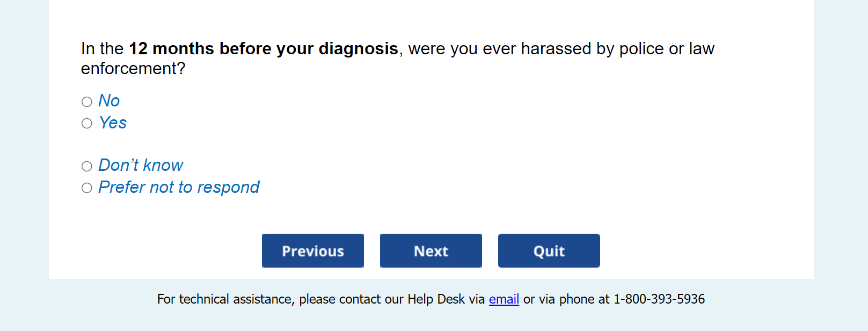Click the italic "No" answer label
Viewport: 868px width, 331px height.
(109, 101)
